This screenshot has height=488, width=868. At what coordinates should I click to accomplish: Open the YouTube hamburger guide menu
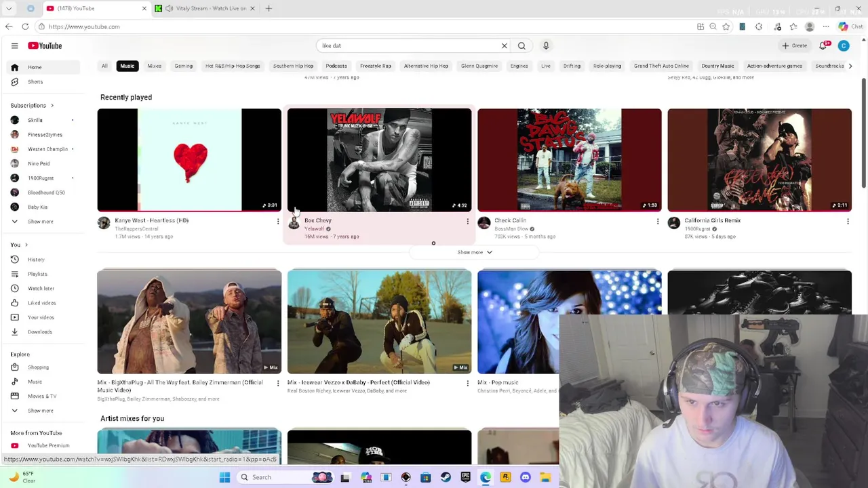pos(14,45)
